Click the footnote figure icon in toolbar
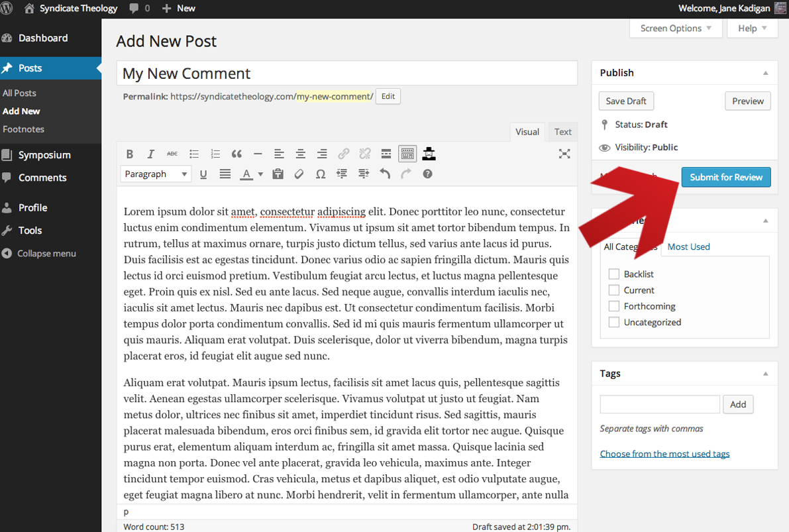The height and width of the screenshot is (532, 789). click(429, 154)
